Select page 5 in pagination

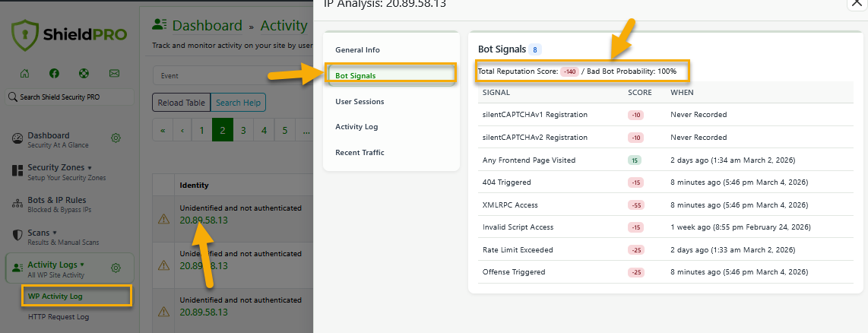coord(284,130)
